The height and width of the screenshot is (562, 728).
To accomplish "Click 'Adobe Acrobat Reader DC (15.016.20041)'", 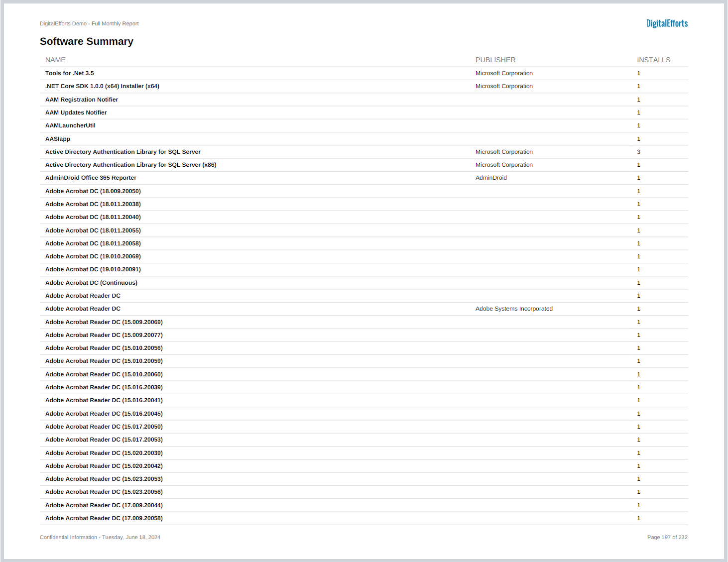I will pyautogui.click(x=104, y=400).
